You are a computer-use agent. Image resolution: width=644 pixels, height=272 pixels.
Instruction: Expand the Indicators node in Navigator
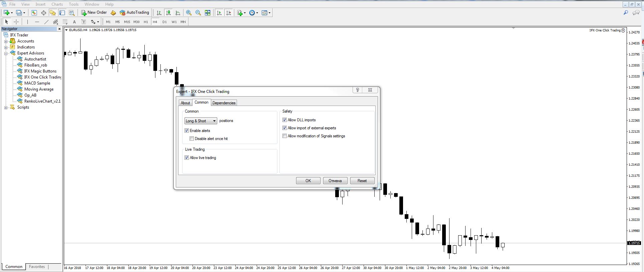pos(6,47)
